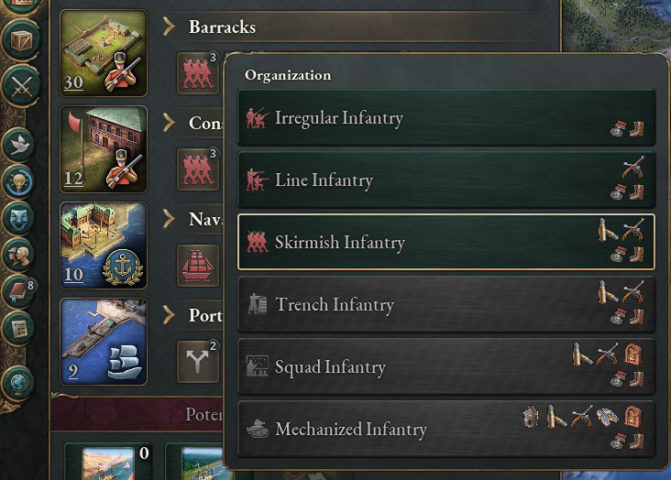Click Mechanized Infantry entry
This screenshot has height=480, width=671.
click(x=446, y=429)
